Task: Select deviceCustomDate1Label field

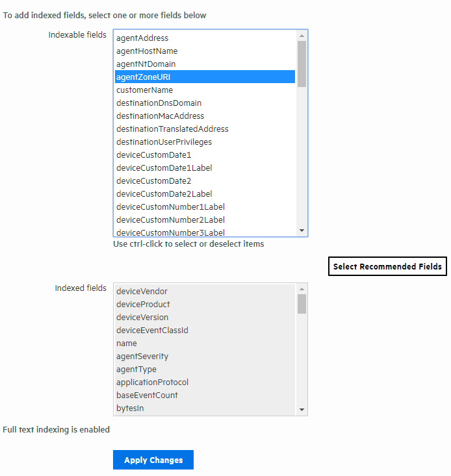Action: [x=164, y=168]
